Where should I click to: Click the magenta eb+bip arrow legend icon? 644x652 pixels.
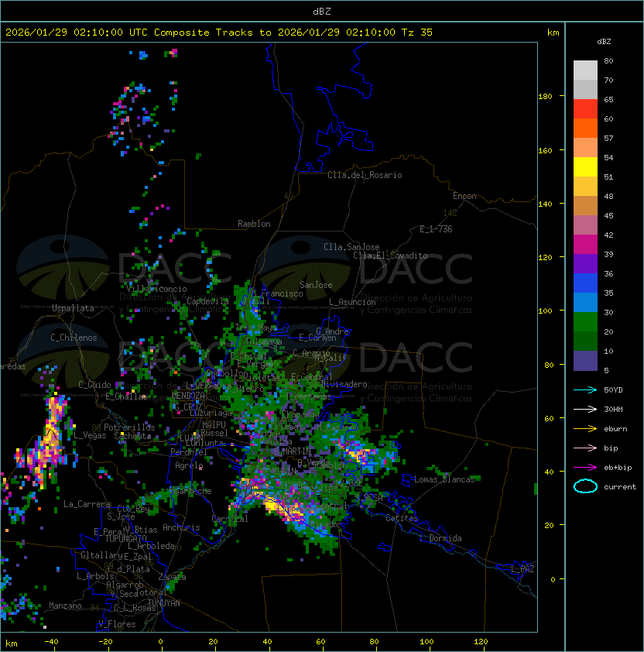[x=585, y=468]
